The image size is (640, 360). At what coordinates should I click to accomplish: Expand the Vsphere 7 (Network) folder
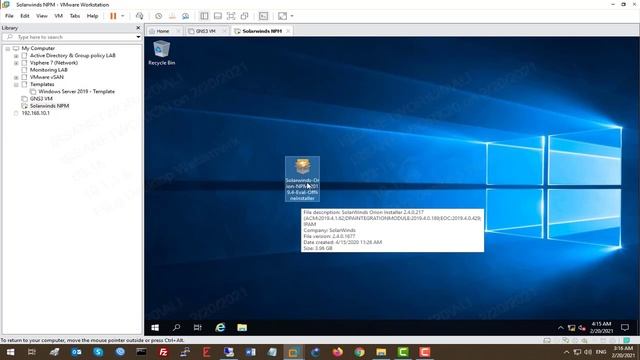(x=16, y=63)
